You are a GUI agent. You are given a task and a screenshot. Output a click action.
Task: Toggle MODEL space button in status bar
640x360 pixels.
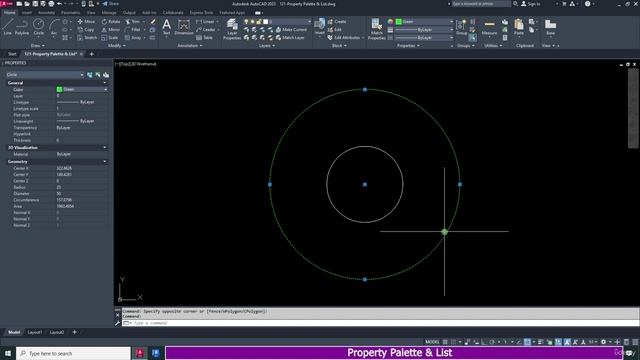coord(432,342)
